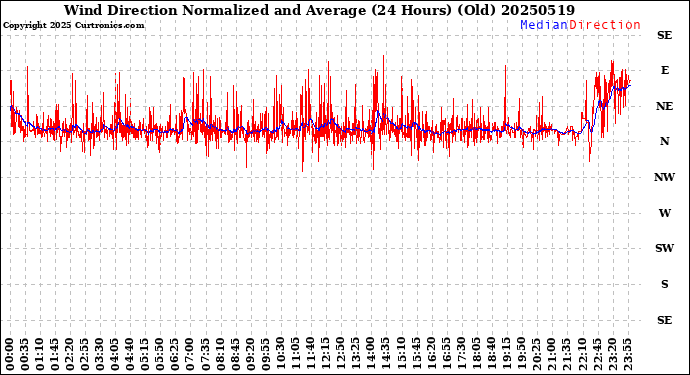Click the 03:30 time axis label

[x=100, y=355]
